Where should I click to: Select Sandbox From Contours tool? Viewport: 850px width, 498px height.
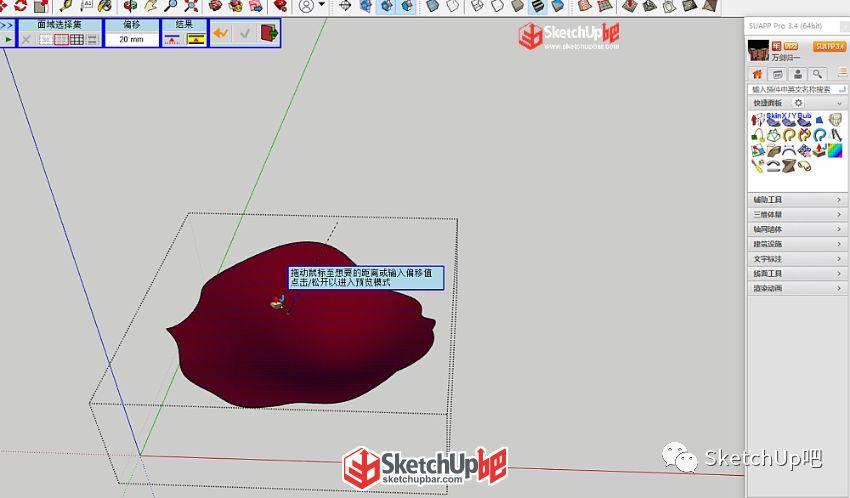coord(585,5)
